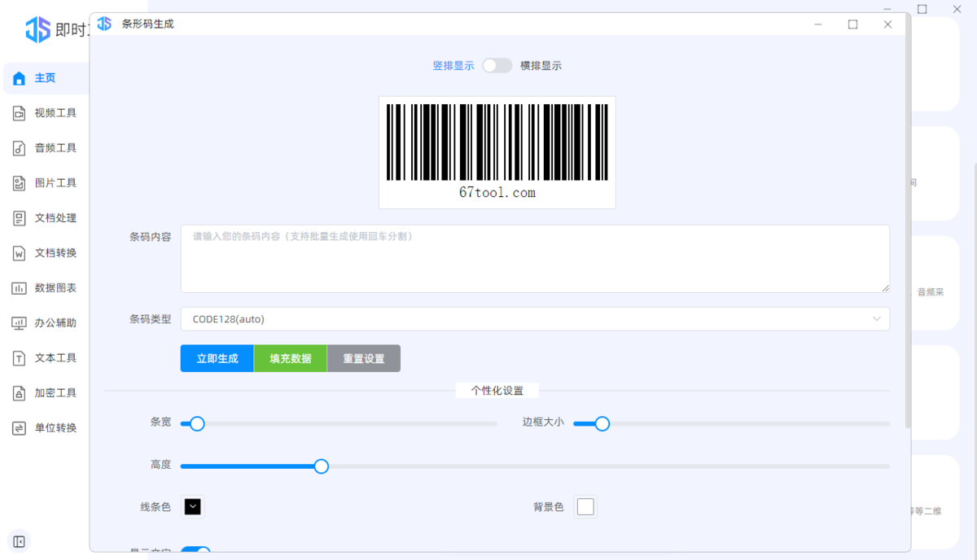977x560 pixels.
Task: Open the 线条色 black color picker
Action: pos(192,507)
